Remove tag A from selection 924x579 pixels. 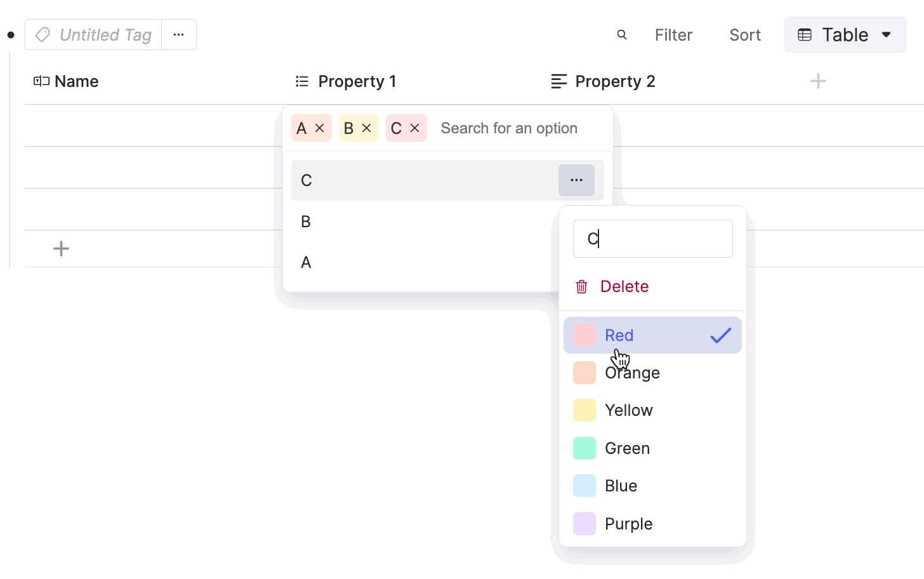320,128
